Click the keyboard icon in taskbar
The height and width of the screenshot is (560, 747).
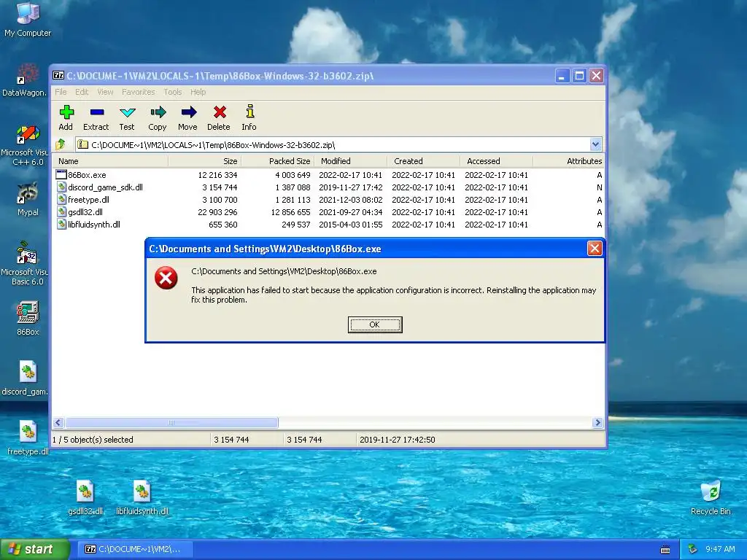pos(665,550)
